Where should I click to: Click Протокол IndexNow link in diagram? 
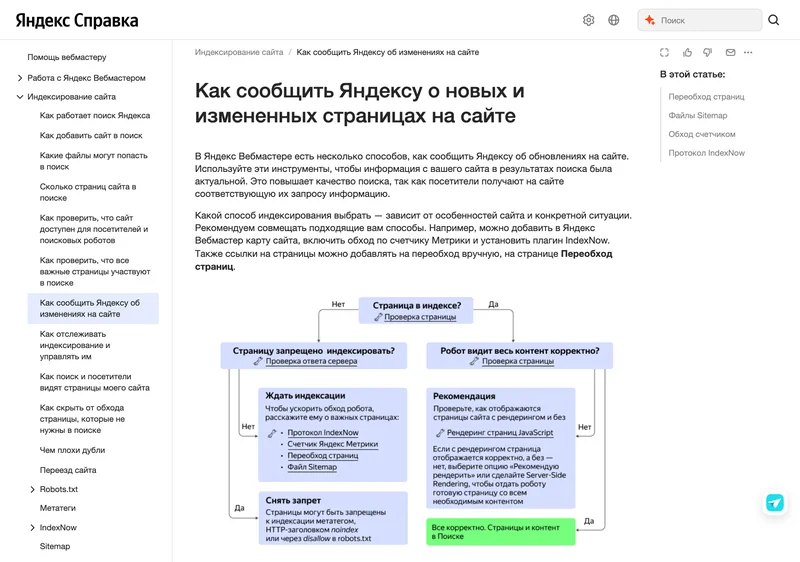(323, 432)
